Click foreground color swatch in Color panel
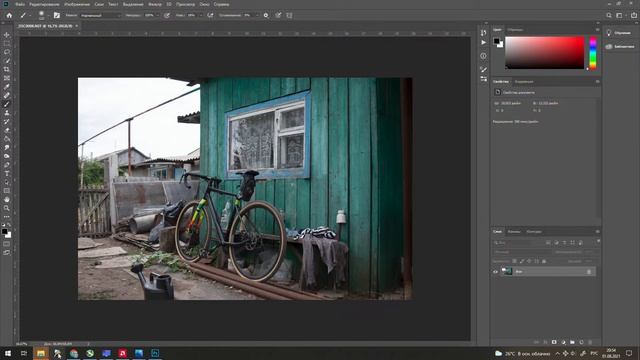640x360 pixels. 496,41
